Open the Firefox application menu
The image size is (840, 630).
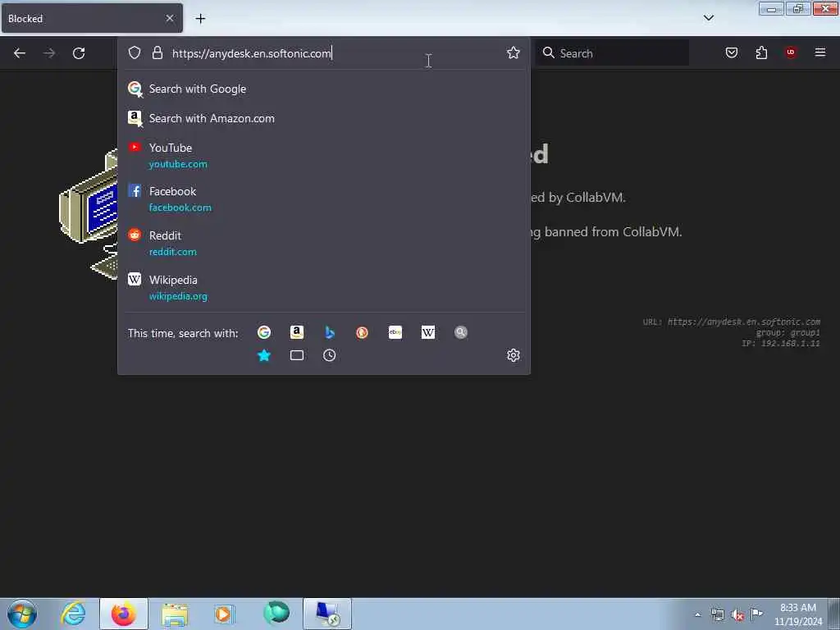(x=820, y=52)
